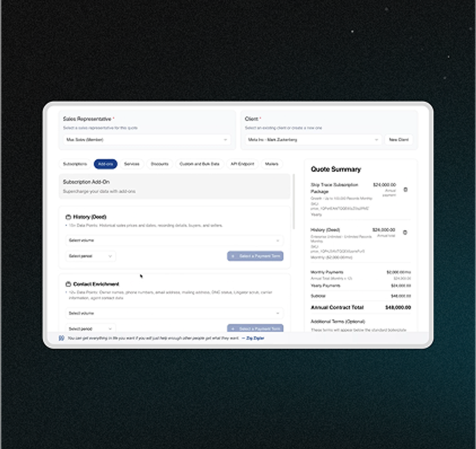Click the Yearly Payments row label

[325, 286]
